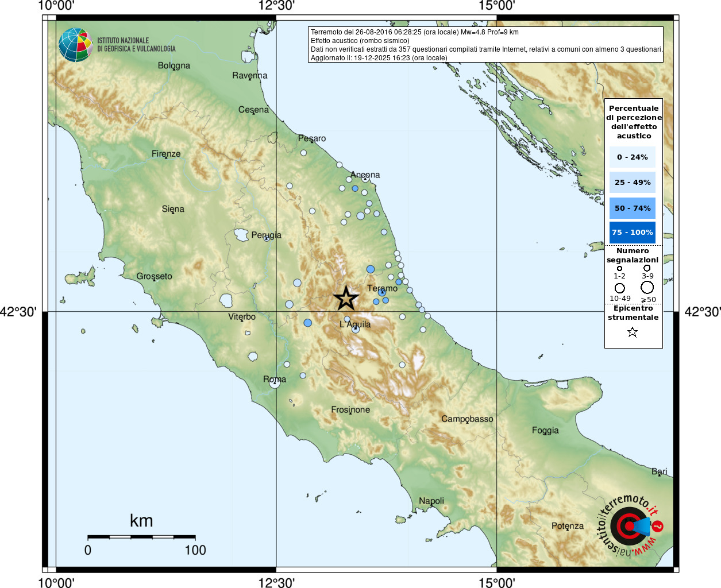The height and width of the screenshot is (588, 721).
Task: Click the epicenter star on the map
Action: tap(346, 298)
